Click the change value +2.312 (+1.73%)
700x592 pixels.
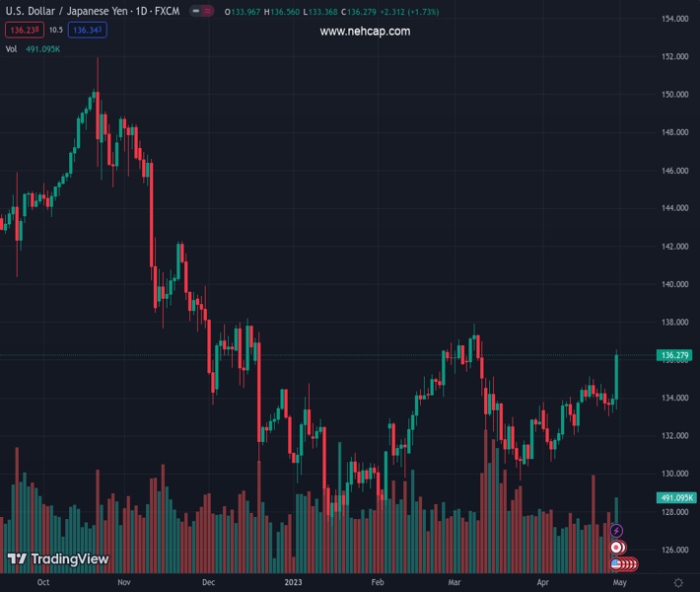[409, 12]
